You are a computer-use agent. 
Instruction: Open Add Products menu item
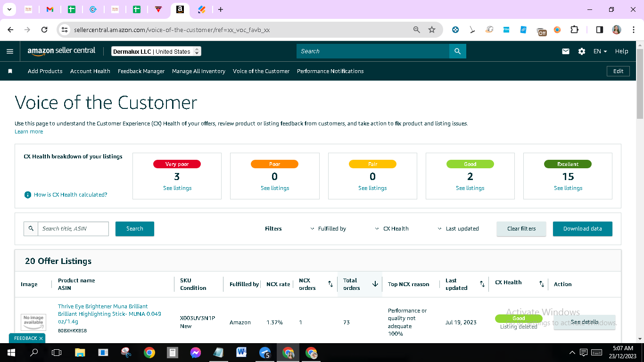(45, 71)
